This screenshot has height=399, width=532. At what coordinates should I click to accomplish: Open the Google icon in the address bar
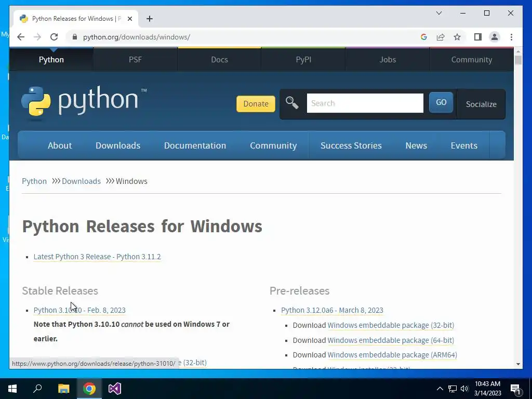click(424, 37)
